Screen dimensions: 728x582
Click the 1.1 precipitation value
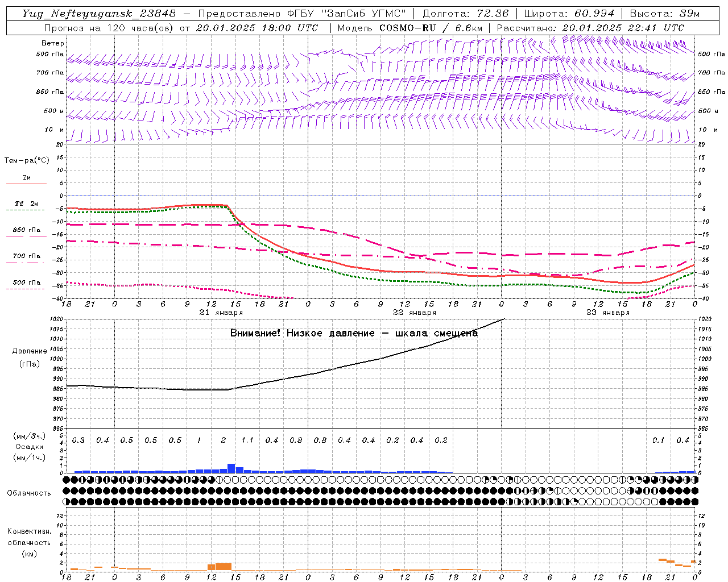pyautogui.click(x=247, y=440)
